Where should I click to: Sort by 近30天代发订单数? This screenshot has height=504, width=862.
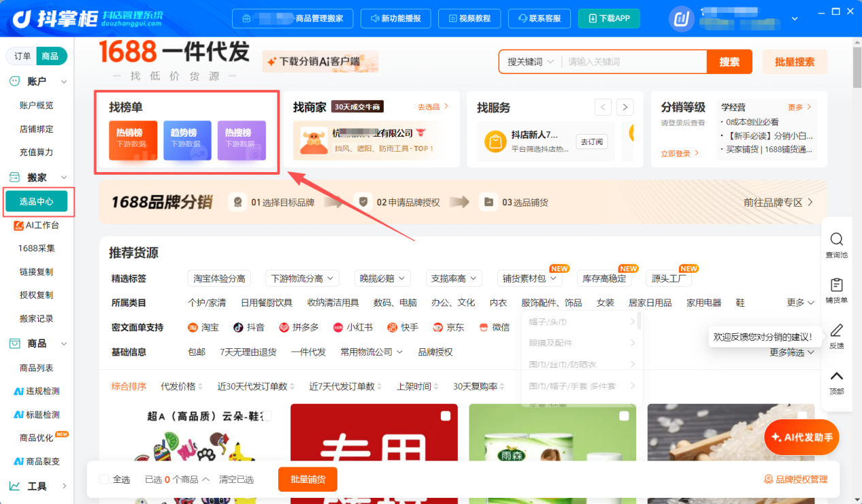point(255,386)
